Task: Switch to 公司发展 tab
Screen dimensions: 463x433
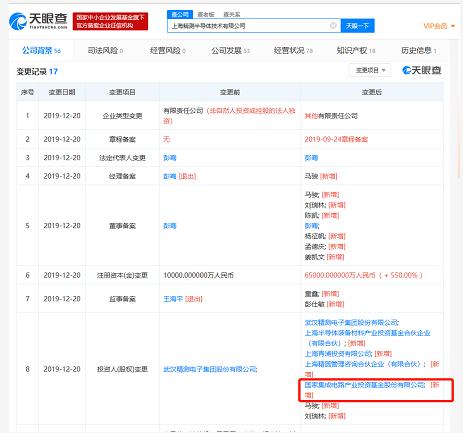Action: (230, 51)
